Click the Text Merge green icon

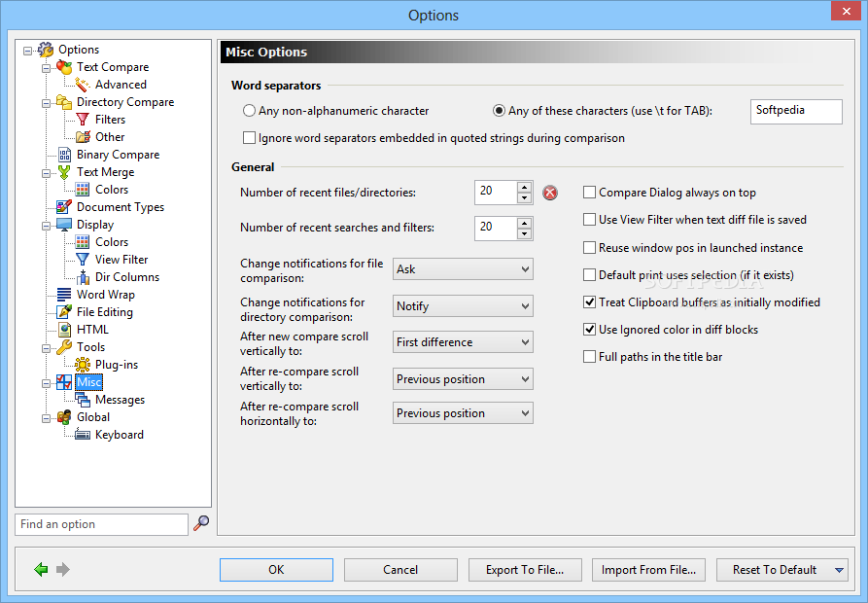point(64,172)
